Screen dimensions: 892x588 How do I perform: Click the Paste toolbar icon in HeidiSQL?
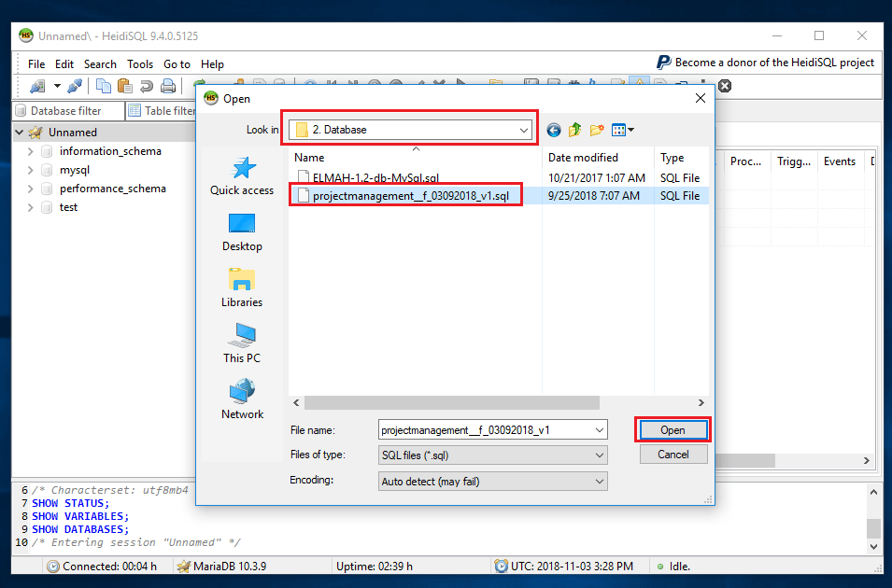coord(124,87)
